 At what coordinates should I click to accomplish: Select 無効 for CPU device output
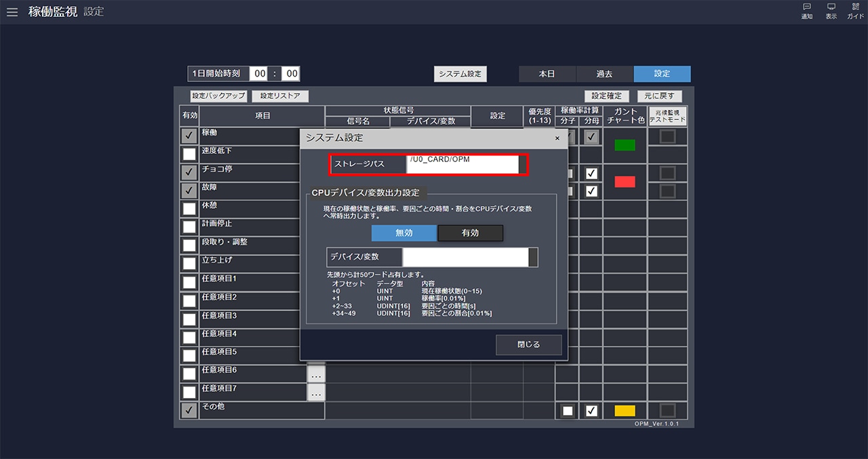click(404, 233)
